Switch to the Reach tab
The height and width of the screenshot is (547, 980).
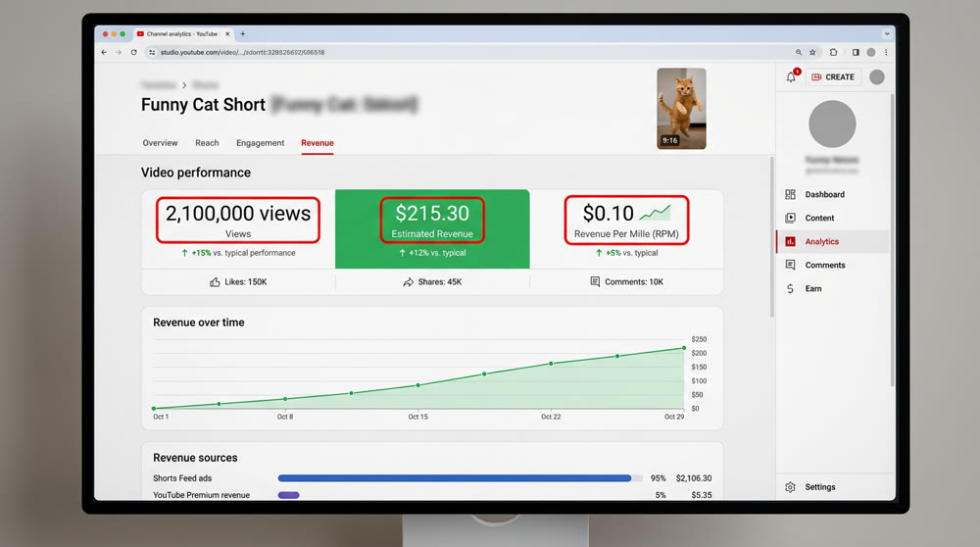pos(207,143)
